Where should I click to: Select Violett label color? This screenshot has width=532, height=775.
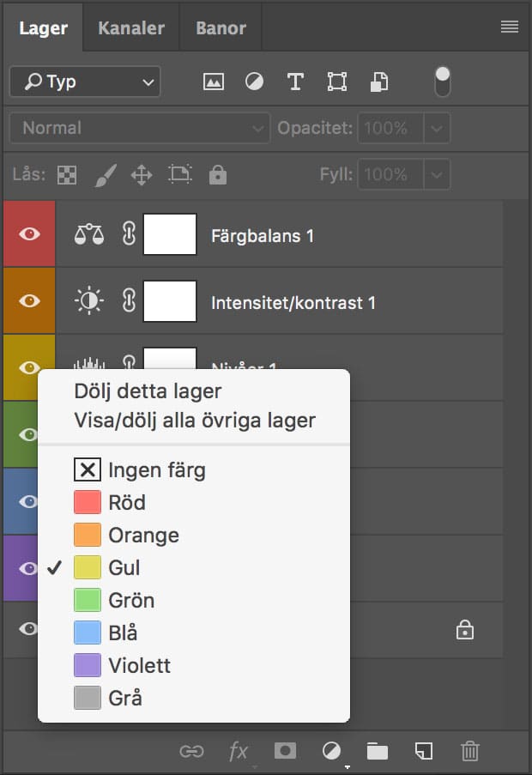coord(194,665)
